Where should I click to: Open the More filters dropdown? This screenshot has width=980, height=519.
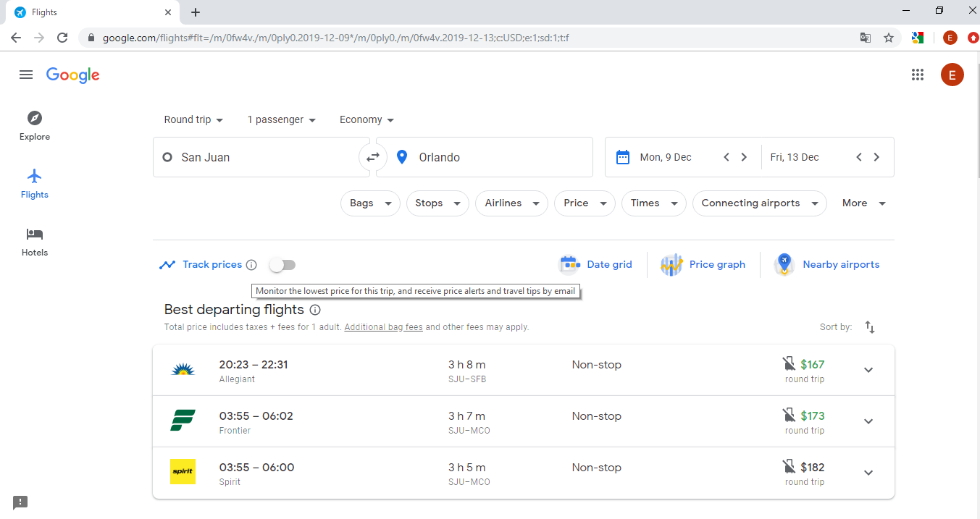863,203
